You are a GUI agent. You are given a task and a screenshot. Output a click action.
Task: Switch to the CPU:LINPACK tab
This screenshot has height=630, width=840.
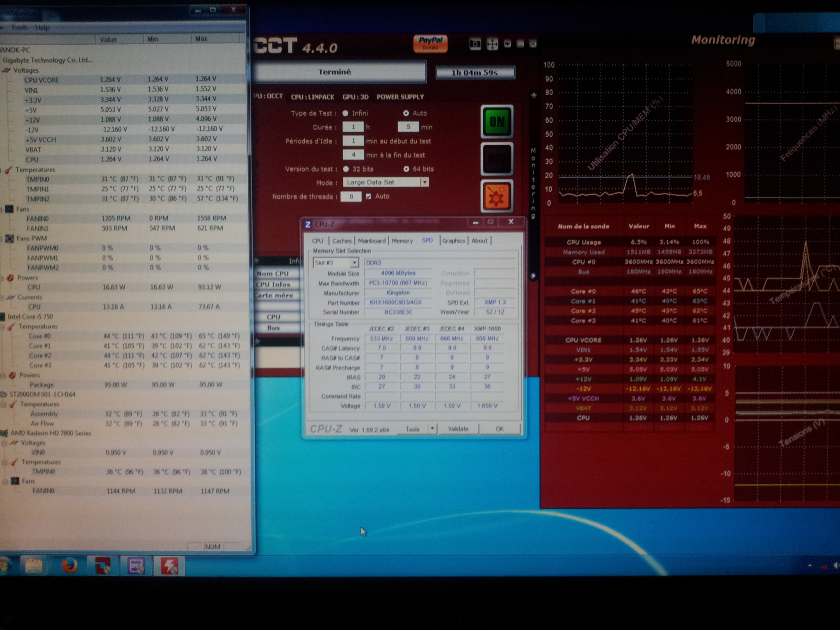click(x=313, y=97)
